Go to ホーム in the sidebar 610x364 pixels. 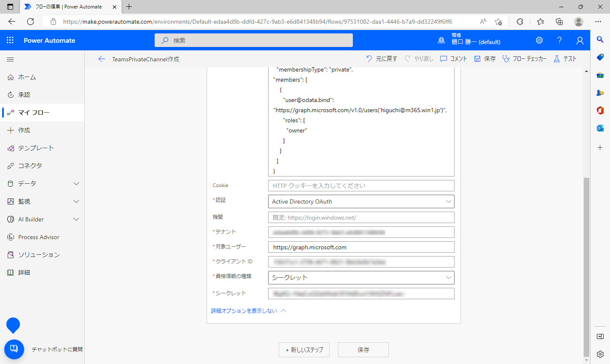point(42,77)
